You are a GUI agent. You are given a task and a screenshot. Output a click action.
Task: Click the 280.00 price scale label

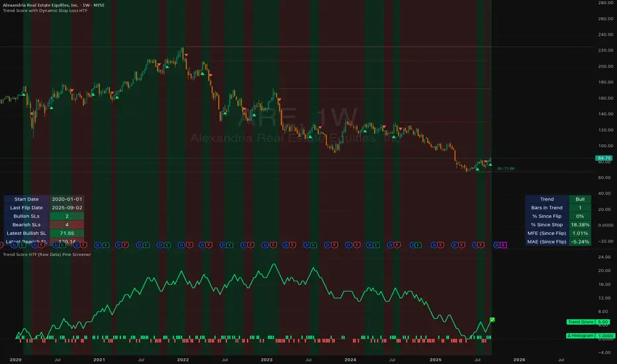(x=606, y=3)
